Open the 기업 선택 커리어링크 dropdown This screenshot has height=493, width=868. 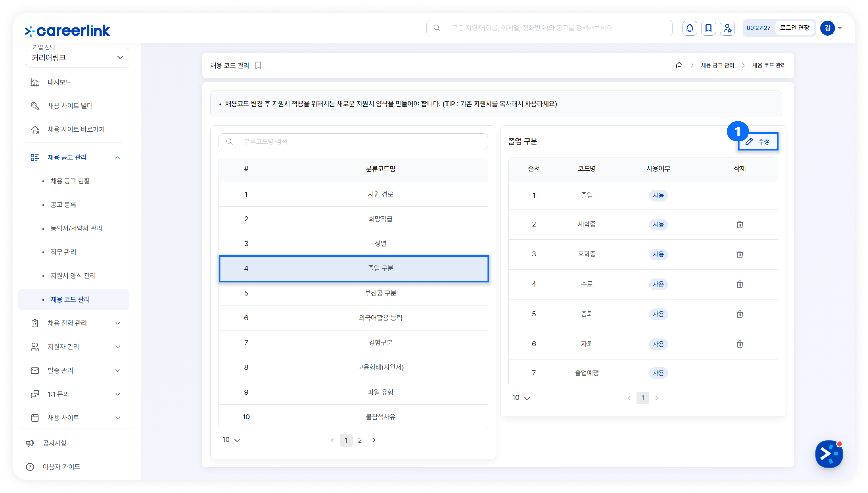click(78, 58)
